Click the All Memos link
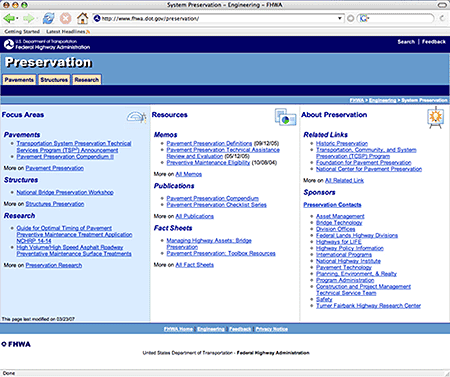This screenshot has width=450, height=377. (189, 174)
